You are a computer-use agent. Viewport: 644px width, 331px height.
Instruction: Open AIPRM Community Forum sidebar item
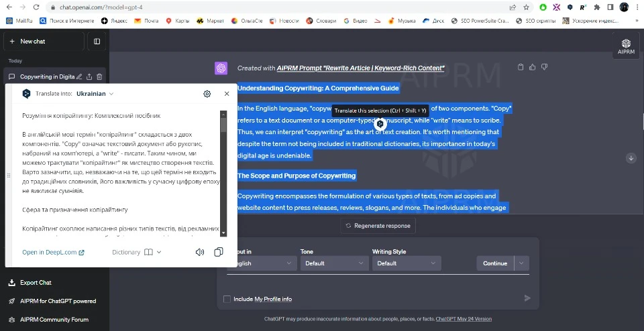coord(54,320)
